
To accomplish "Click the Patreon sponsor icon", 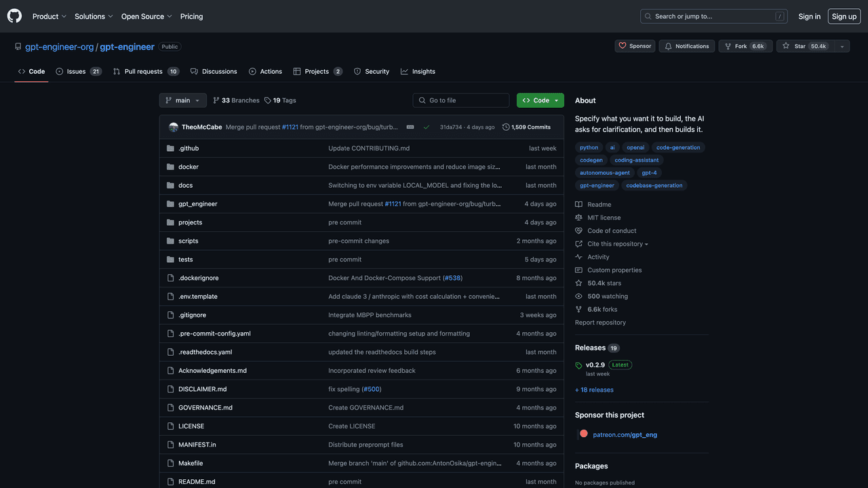I will point(584,434).
